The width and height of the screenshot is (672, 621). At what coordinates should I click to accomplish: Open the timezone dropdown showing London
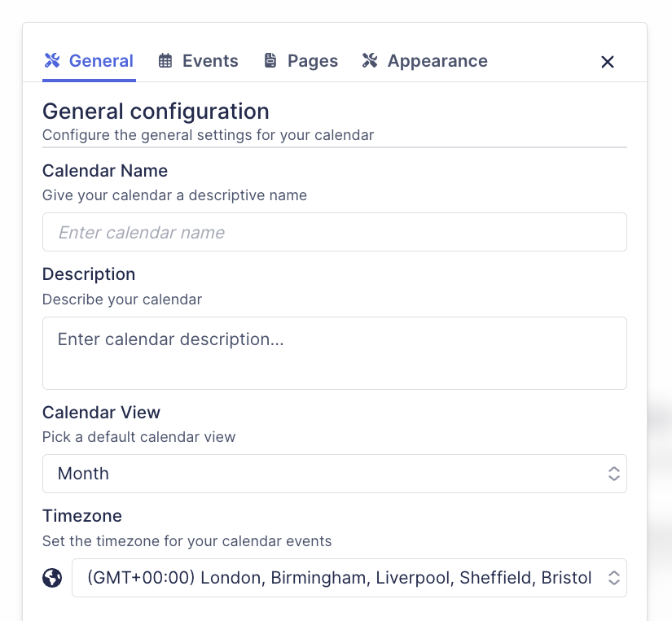pos(349,577)
